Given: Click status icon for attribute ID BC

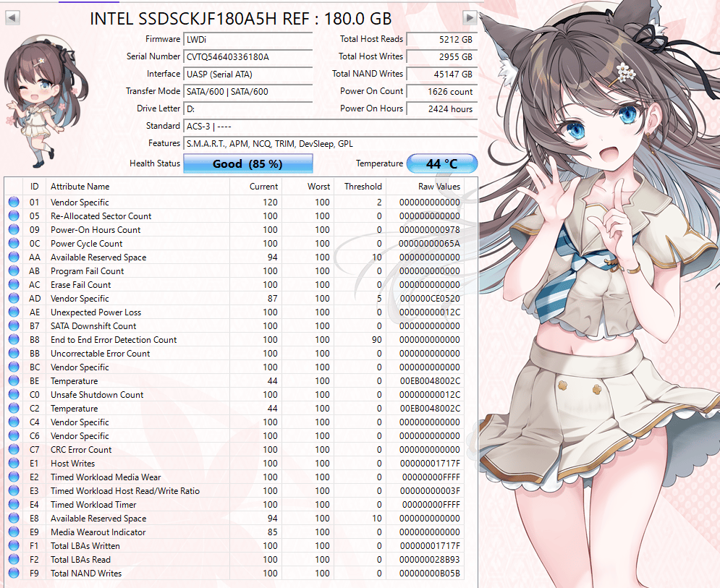Looking at the screenshot, I should point(14,367).
